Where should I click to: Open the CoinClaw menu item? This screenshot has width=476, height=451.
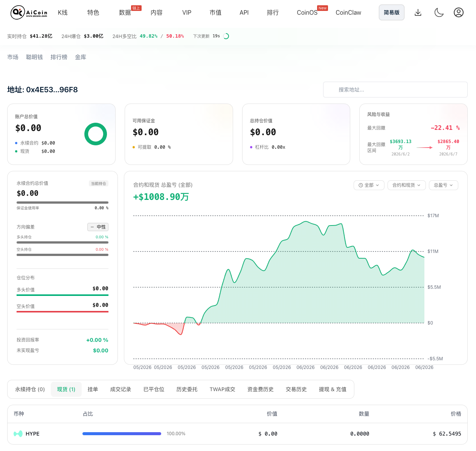tap(348, 12)
